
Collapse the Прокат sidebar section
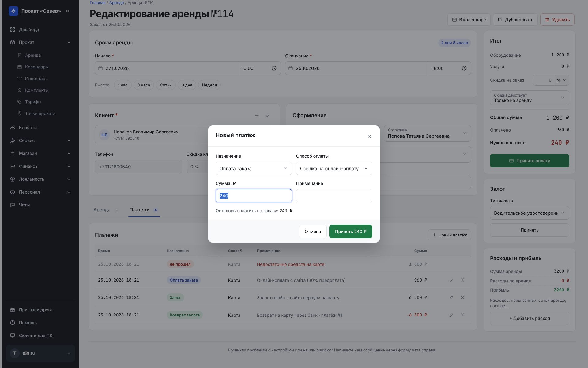40,42
